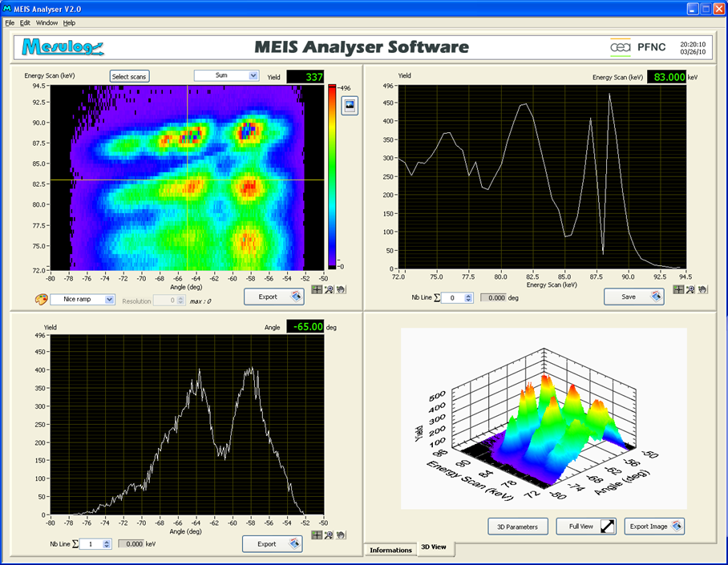This screenshot has height=565, width=728.
Task: Open the Nice ramp color ramp dropdown
Action: (82, 300)
